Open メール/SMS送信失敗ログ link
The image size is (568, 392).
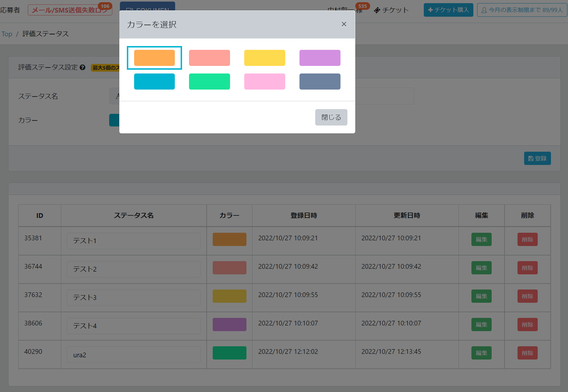coord(70,10)
